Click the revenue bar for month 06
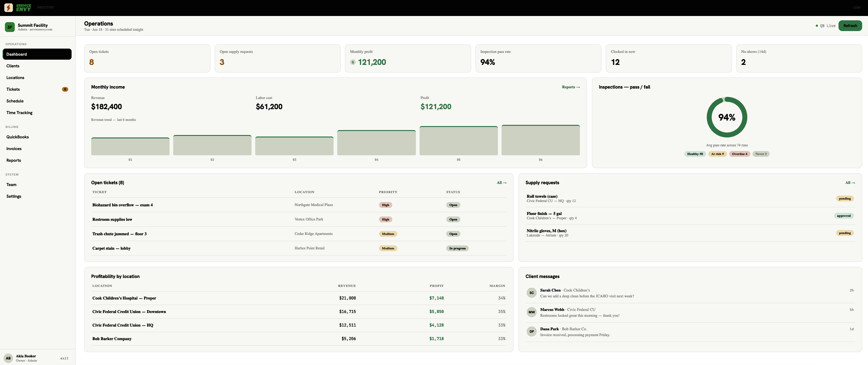The width and height of the screenshot is (868, 365). pos(541,140)
